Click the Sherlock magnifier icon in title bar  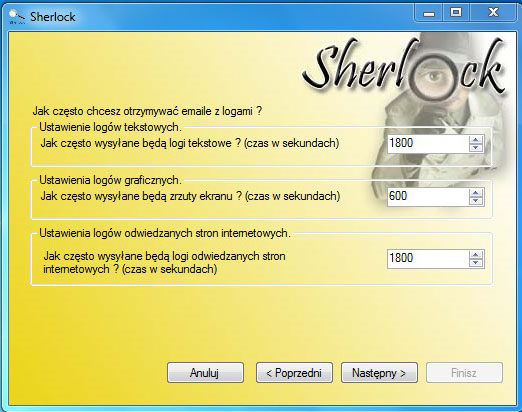[x=16, y=17]
